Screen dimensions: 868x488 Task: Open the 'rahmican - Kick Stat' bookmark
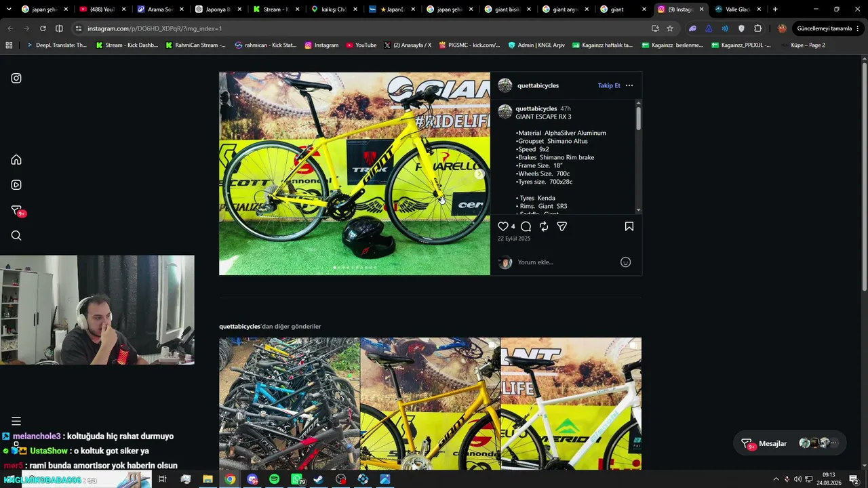(x=266, y=45)
